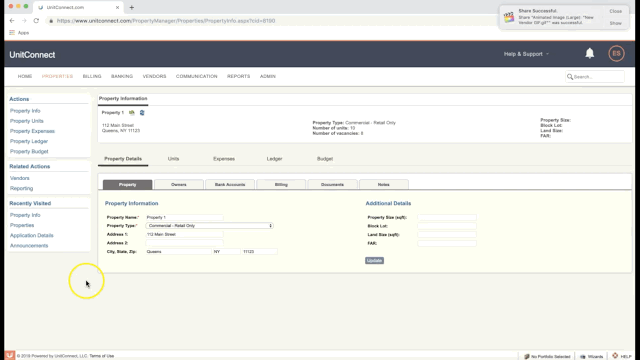This screenshot has height=360, width=640.
Task: Click the HELP icon in footer
Action: (615, 356)
